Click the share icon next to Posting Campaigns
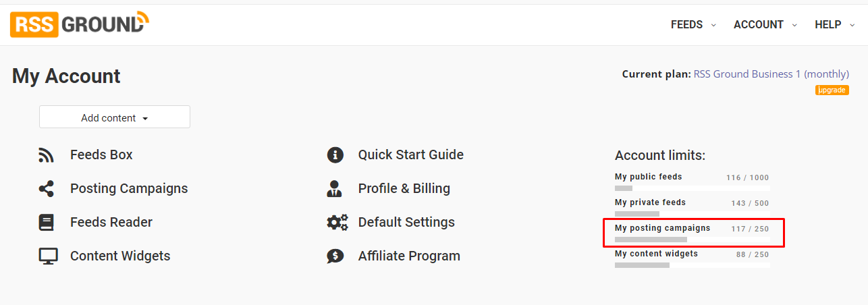Image resolution: width=868 pixels, height=305 pixels. coord(46,189)
